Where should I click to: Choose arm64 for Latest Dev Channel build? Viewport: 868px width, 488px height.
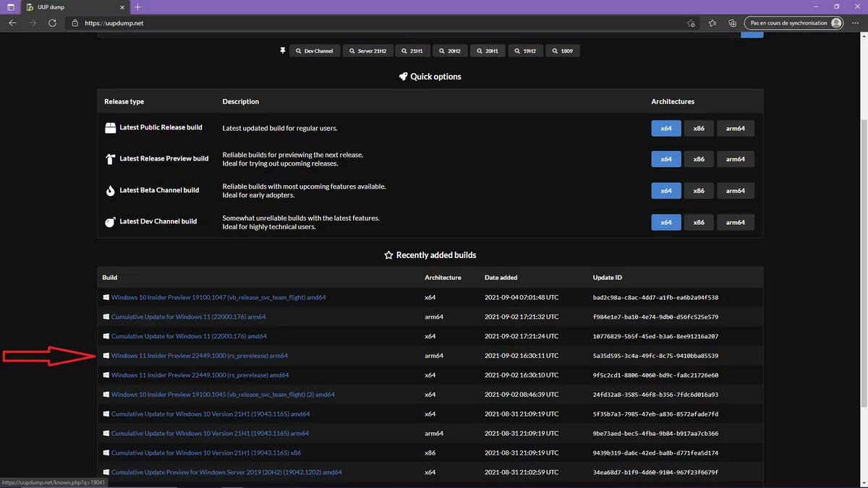735,223
